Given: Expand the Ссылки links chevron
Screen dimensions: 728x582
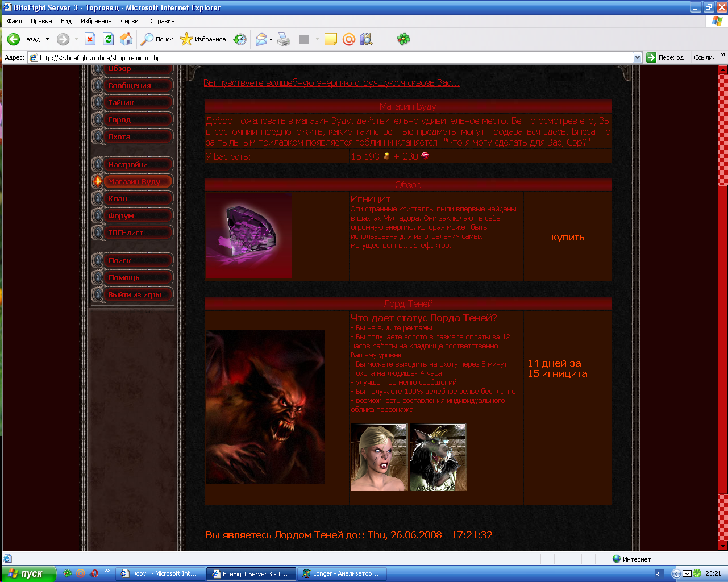Looking at the screenshot, I should click(723, 56).
